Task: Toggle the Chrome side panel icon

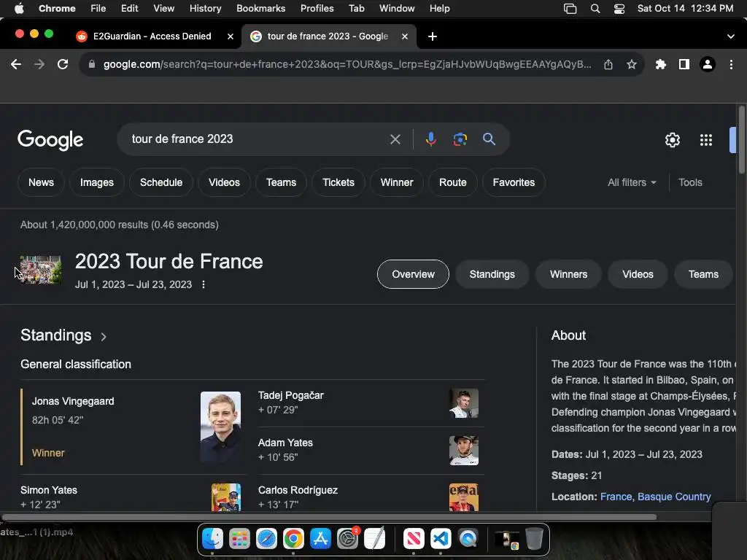Action: [x=684, y=64]
